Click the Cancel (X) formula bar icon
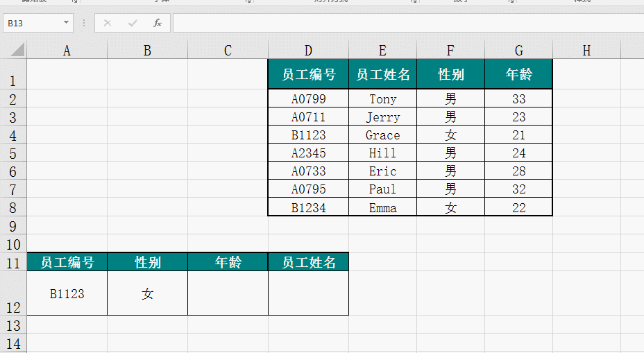Viewport: 644px width, 353px height. tap(107, 23)
